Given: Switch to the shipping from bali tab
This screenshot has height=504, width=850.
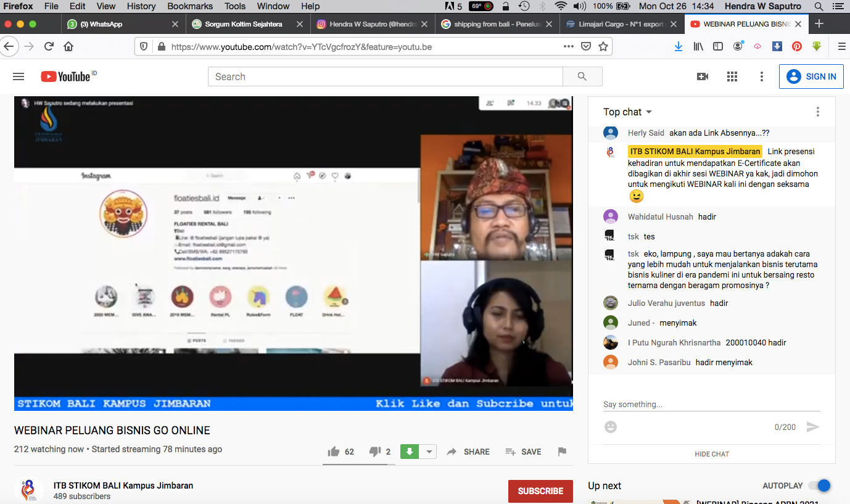Looking at the screenshot, I should click(497, 24).
